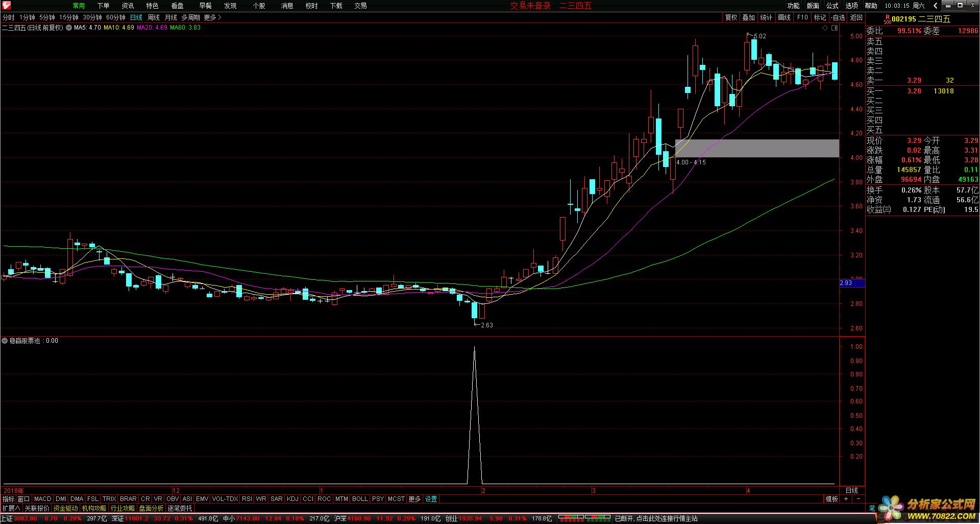
Task: Expand the 扩展 panel at bottom
Action: tap(11, 508)
